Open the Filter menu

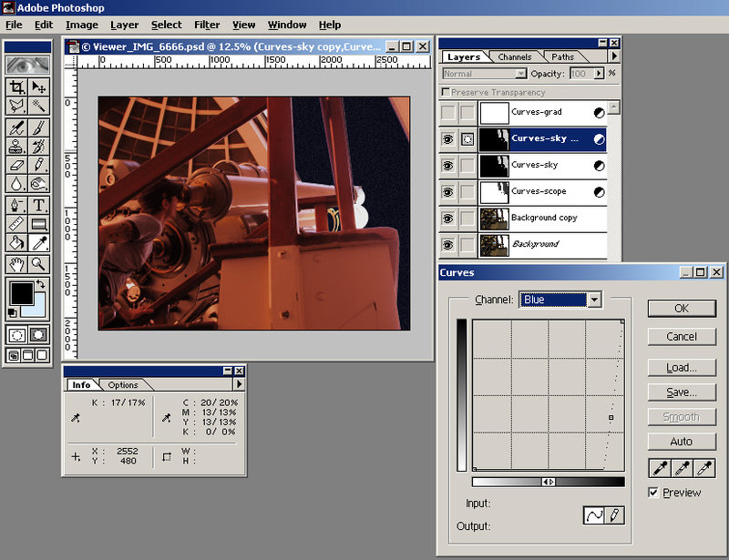pyautogui.click(x=207, y=25)
